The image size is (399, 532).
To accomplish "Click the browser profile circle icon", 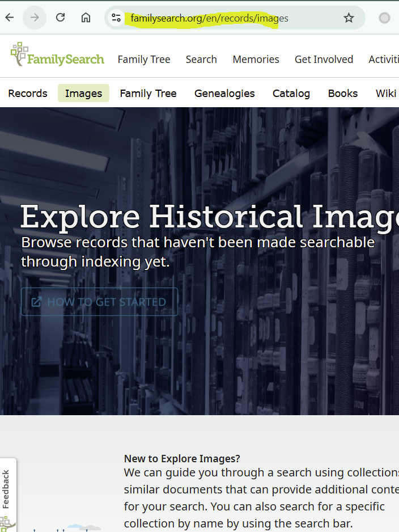I will coord(384,18).
